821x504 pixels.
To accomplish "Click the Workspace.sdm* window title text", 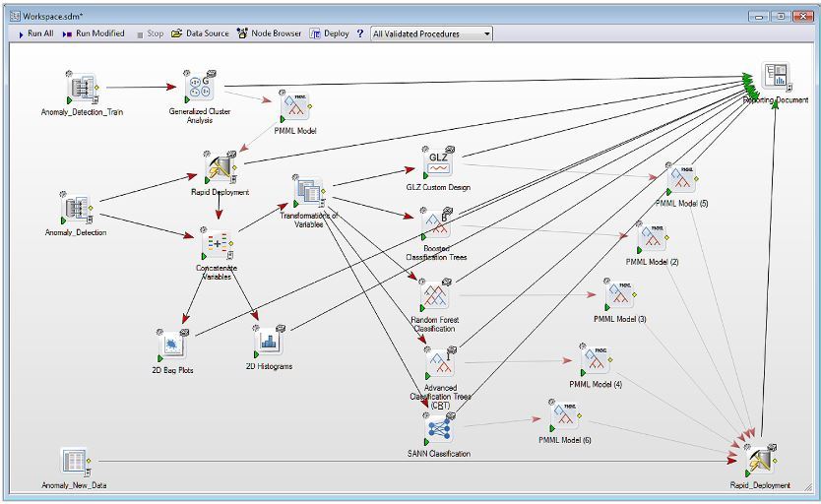I will point(53,16).
